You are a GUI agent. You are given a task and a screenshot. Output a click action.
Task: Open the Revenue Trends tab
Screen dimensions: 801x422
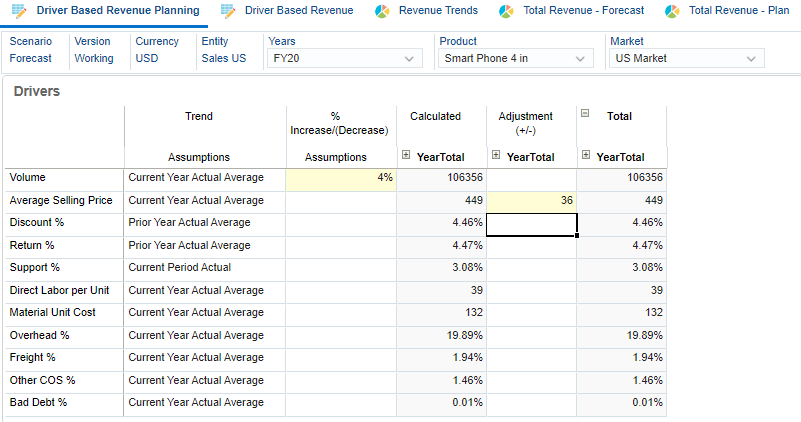click(x=438, y=10)
